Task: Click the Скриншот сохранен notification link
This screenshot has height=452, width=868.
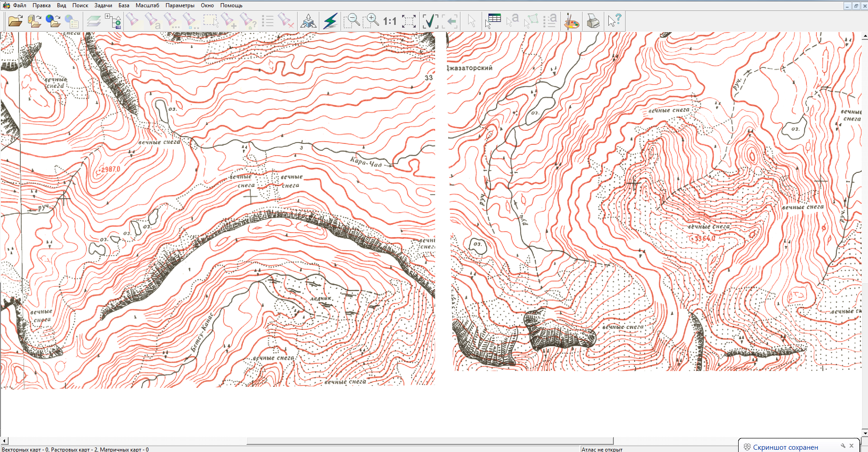Action: coord(785,447)
